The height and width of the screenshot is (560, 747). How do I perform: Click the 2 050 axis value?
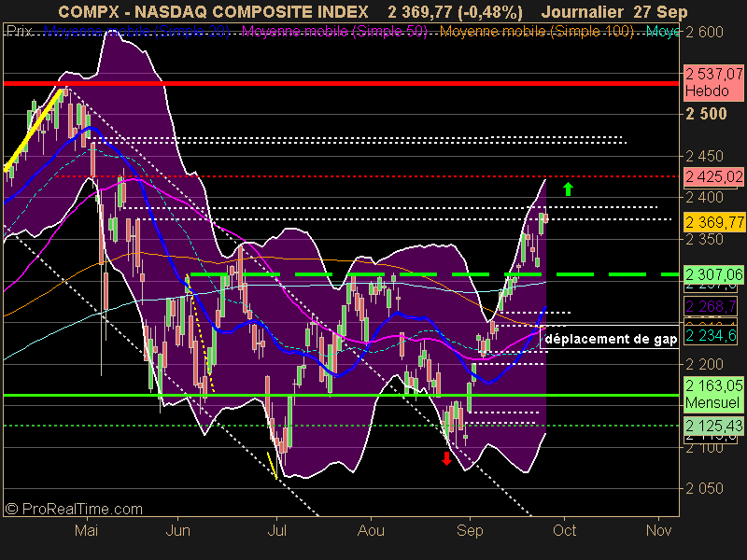pos(705,488)
